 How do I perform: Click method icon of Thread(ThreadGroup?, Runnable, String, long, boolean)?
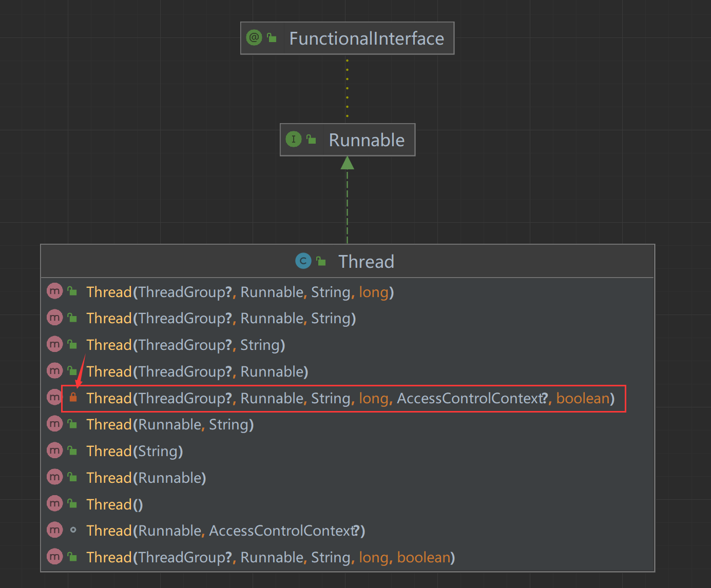point(54,557)
